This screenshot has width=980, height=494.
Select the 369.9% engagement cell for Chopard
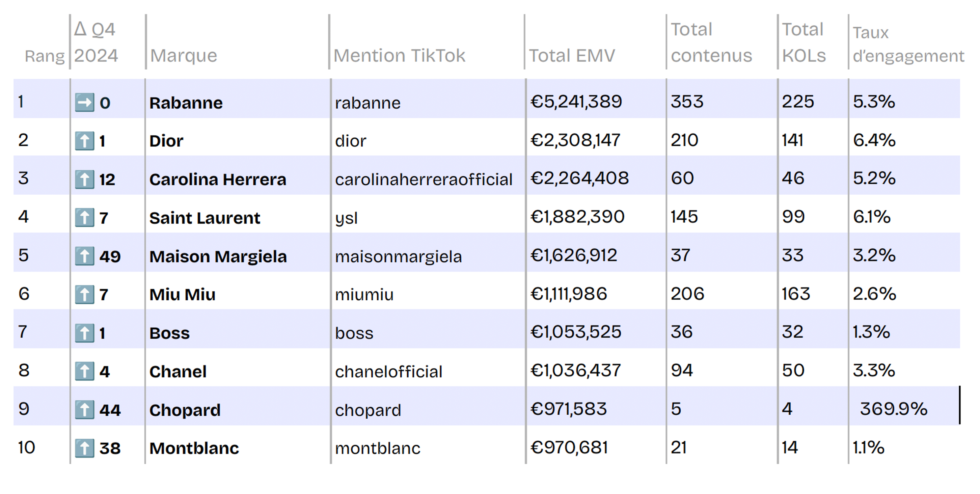[893, 409]
